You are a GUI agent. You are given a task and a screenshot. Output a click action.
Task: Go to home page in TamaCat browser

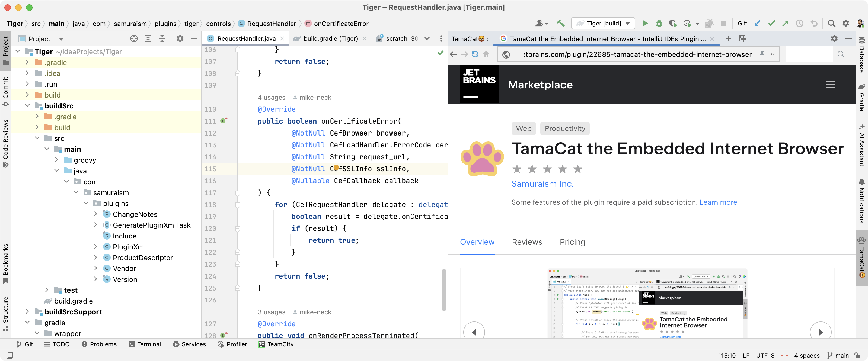coord(486,54)
